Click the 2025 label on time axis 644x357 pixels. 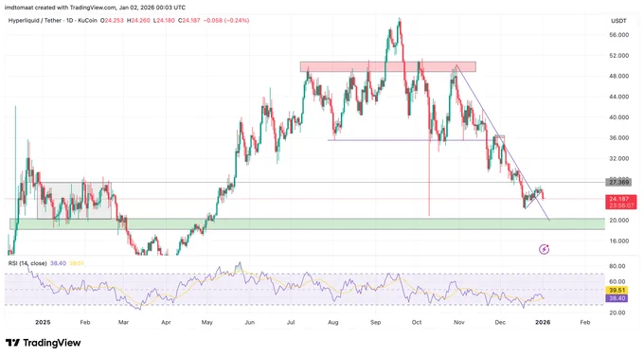[x=43, y=322]
